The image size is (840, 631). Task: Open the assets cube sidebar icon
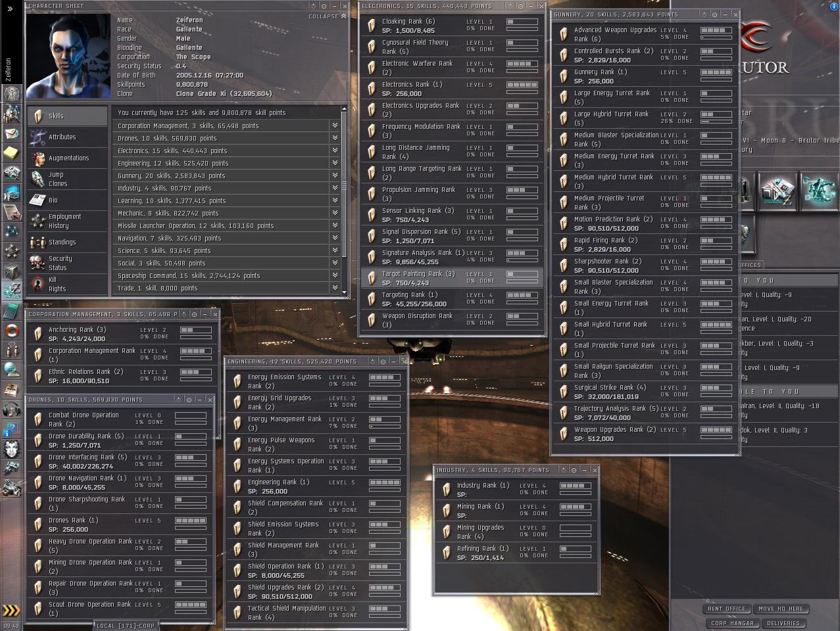click(x=11, y=271)
